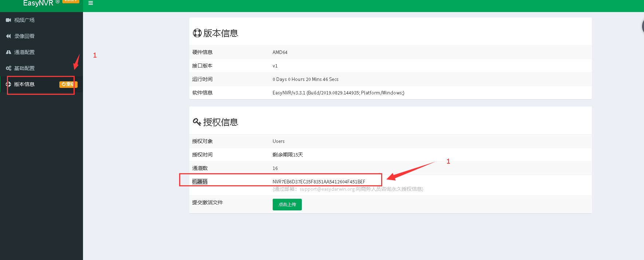
Task: Click the 版本信息 section heading
Action: point(221,33)
